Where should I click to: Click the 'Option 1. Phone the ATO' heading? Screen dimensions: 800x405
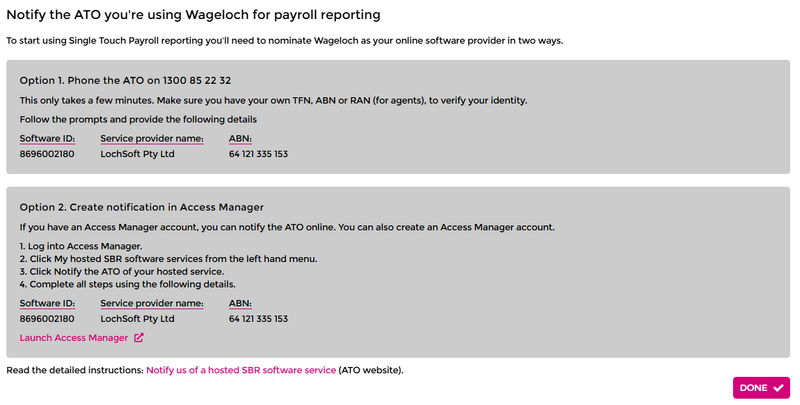point(126,80)
